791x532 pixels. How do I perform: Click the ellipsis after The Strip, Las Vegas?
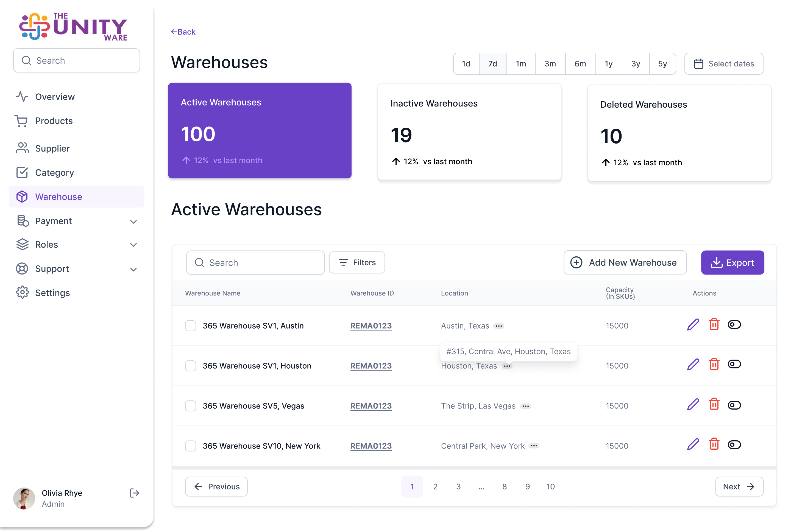click(525, 406)
